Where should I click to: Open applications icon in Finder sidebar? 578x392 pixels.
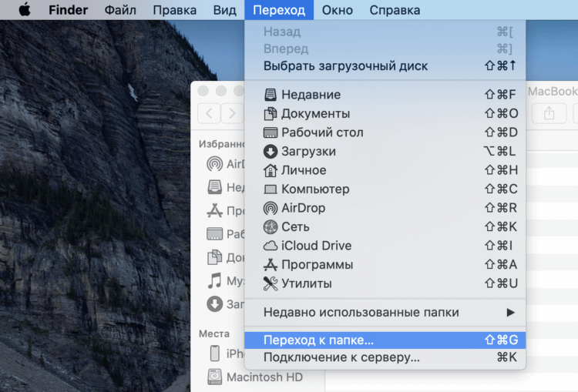point(214,210)
